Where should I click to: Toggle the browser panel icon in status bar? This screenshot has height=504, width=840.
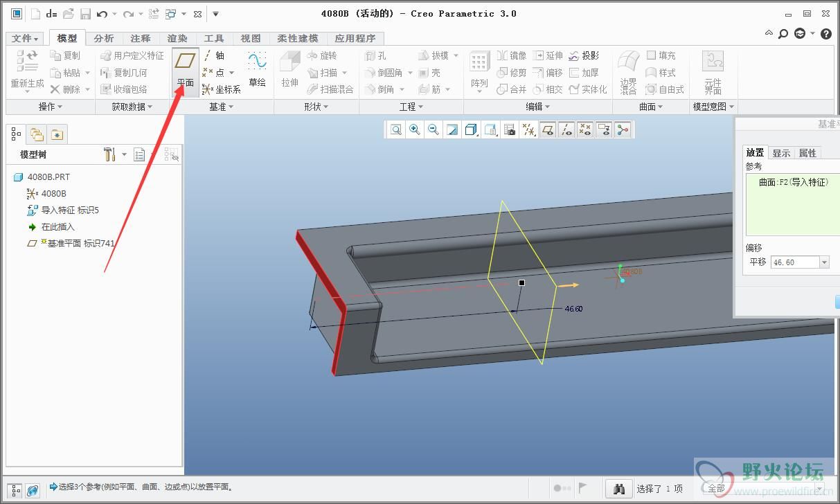pos(33,490)
